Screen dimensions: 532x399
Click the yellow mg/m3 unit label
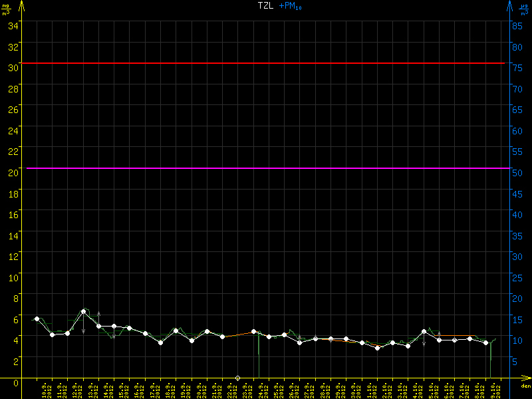[7, 9]
